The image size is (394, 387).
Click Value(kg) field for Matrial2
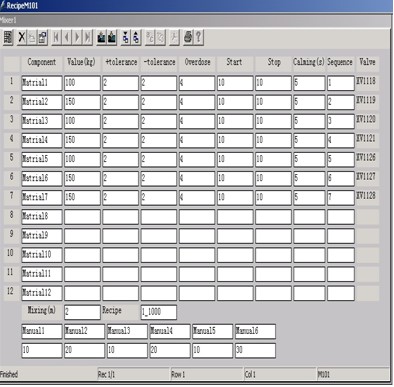coord(82,102)
